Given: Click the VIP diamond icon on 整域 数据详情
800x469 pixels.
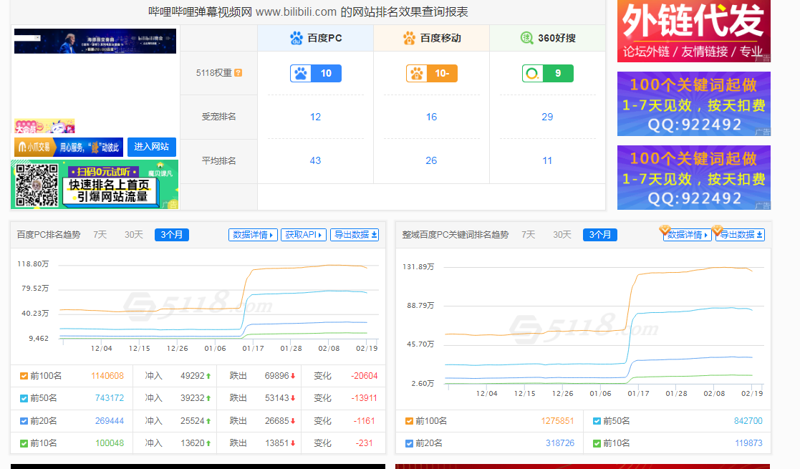Looking at the screenshot, I should (x=664, y=230).
